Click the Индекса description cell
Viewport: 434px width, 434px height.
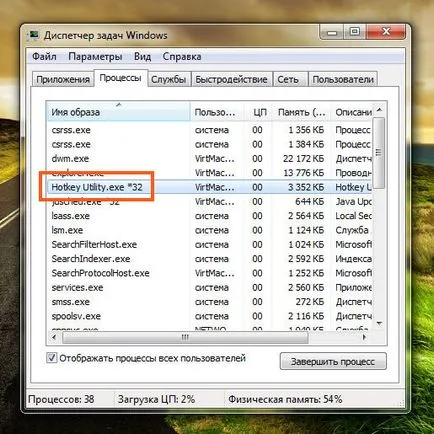pyautogui.click(x=353, y=259)
